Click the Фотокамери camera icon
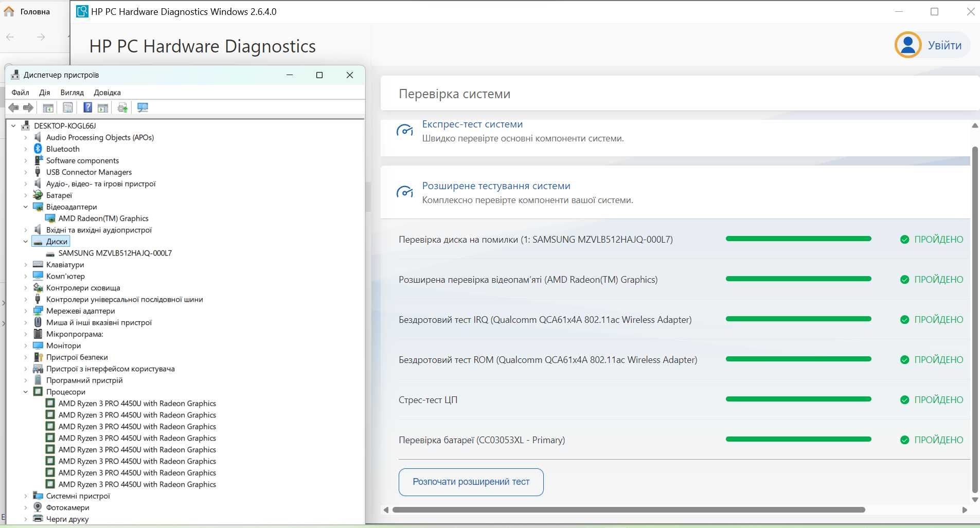This screenshot has width=980, height=528. 38,507
